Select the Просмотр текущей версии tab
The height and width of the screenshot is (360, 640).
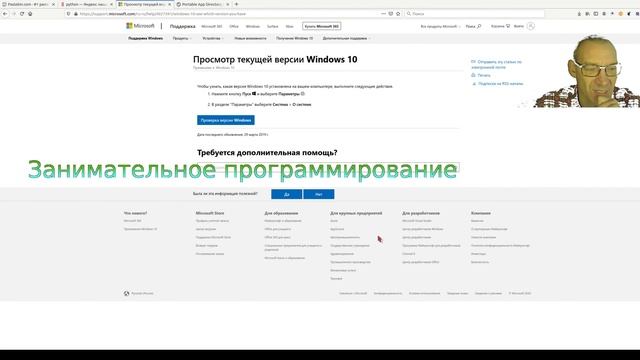(x=145, y=4)
